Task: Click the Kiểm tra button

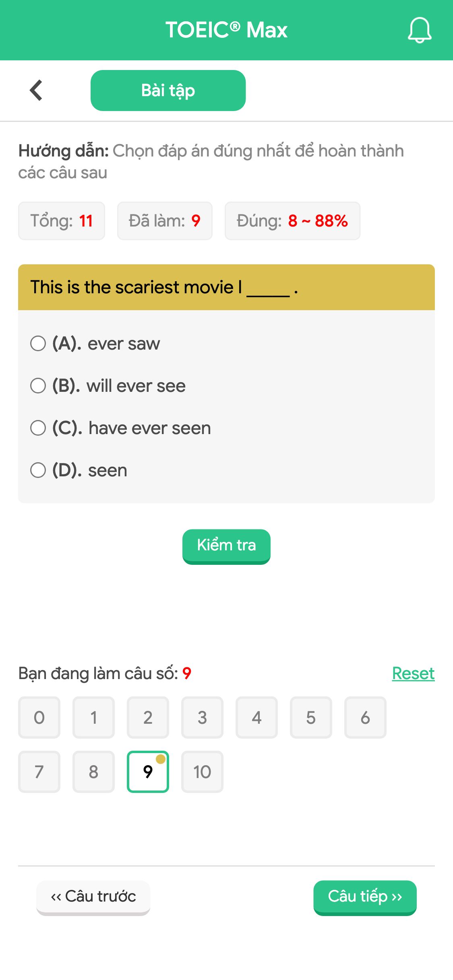Action: [x=226, y=546]
